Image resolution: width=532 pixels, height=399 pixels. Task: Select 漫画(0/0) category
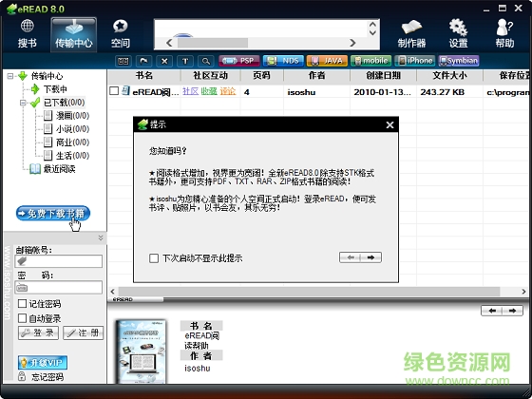tap(72, 116)
